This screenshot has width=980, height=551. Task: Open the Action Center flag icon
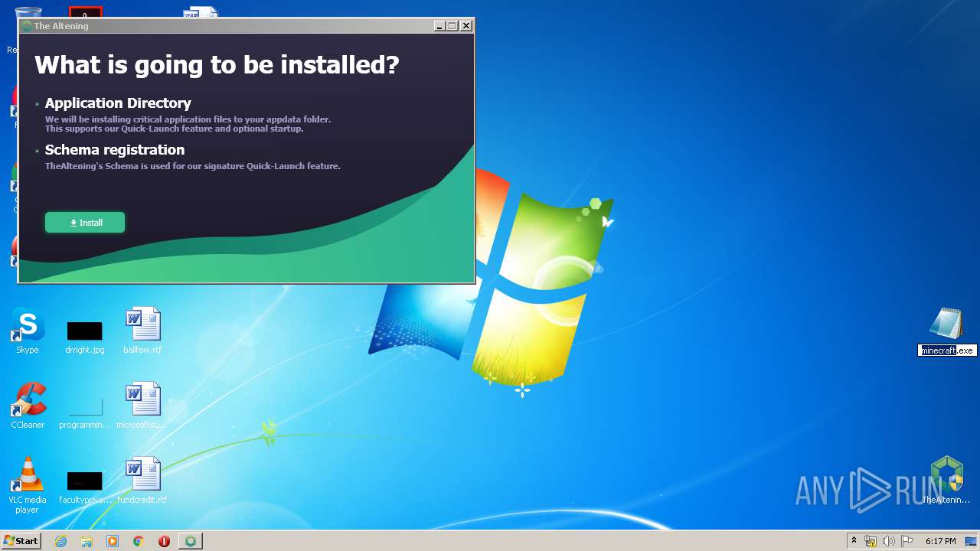tap(907, 541)
